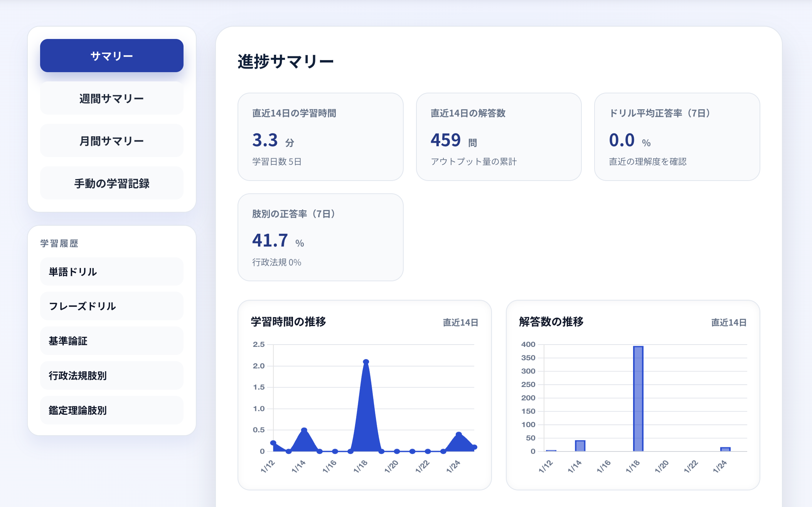
Task: Open the 基準論証 history page
Action: (x=111, y=341)
